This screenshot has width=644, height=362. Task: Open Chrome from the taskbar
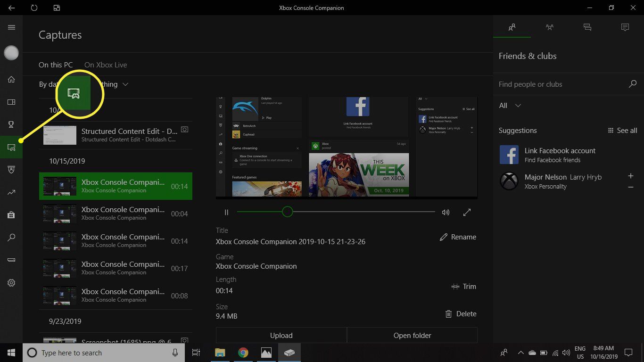click(x=243, y=353)
